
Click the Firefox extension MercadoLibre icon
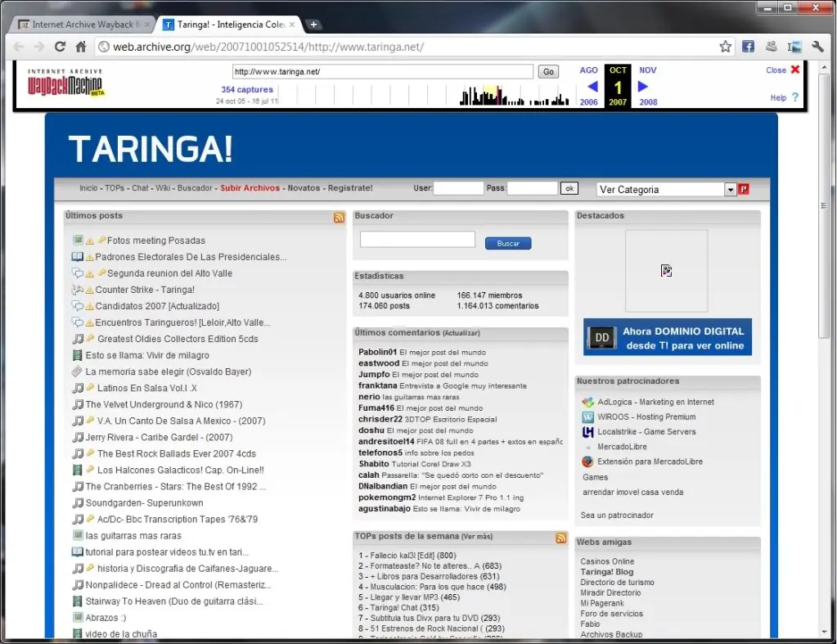[587, 462]
